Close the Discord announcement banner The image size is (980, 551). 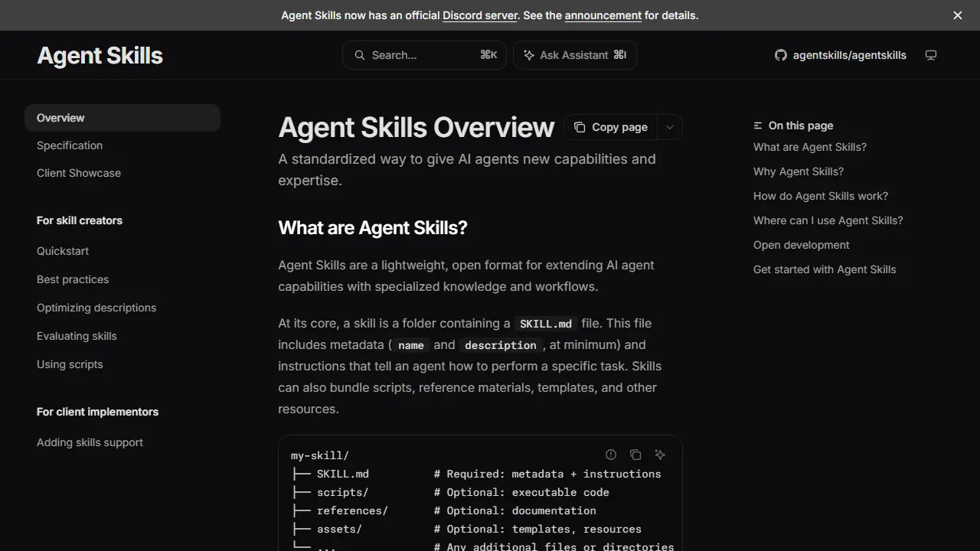pos(957,15)
